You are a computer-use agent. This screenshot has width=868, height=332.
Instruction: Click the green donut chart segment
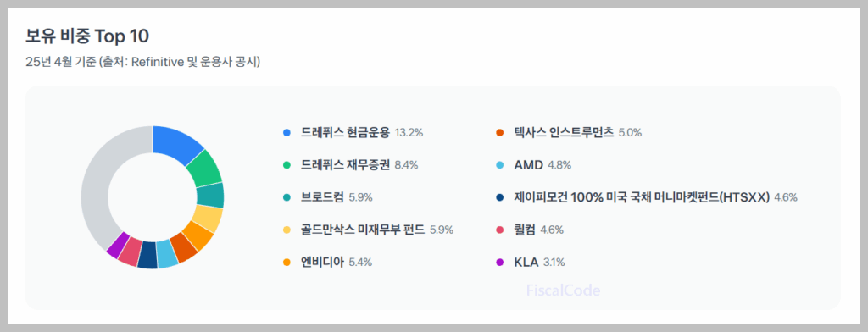click(x=205, y=169)
